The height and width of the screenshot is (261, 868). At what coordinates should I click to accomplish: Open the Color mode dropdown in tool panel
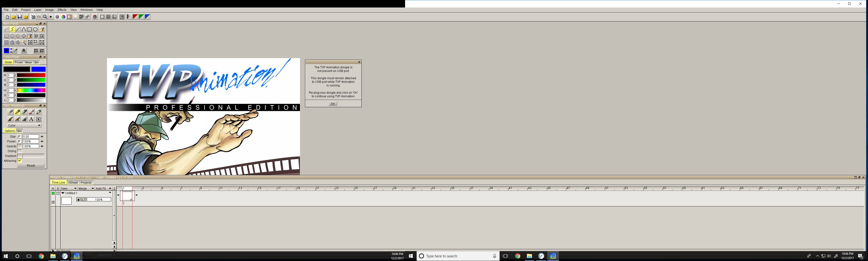(24, 126)
